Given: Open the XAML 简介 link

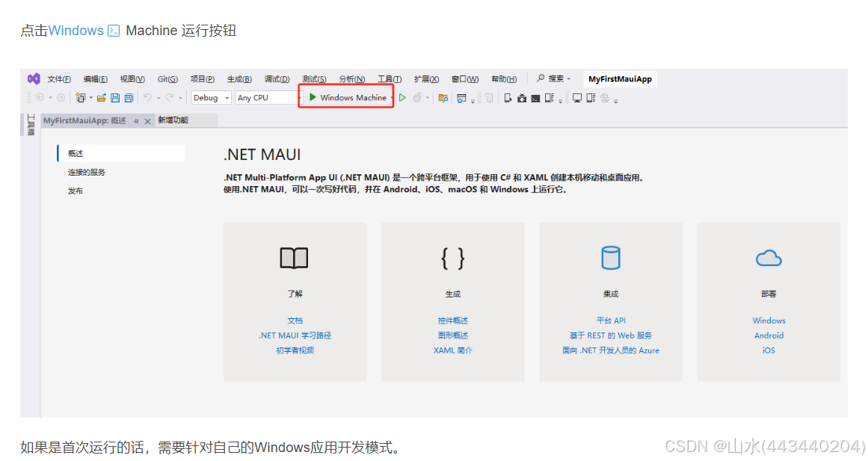Looking at the screenshot, I should (453, 350).
